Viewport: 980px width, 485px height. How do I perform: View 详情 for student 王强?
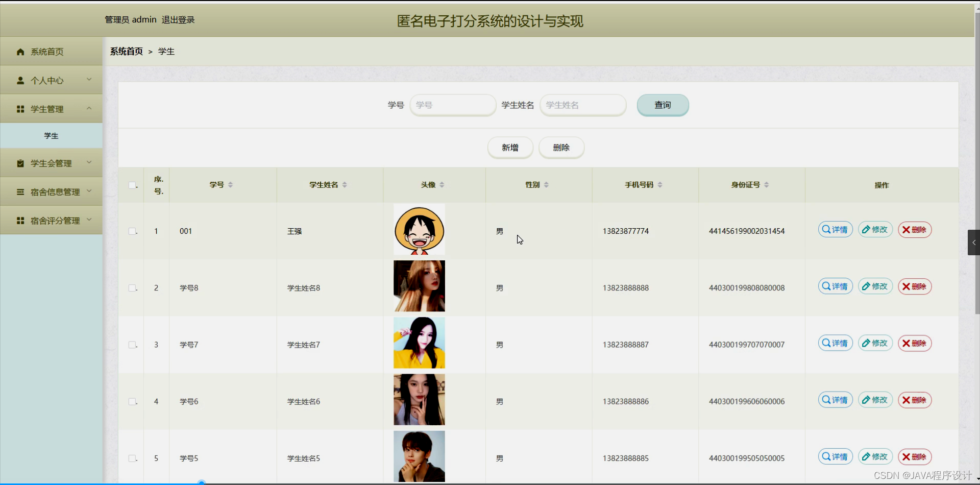(835, 230)
